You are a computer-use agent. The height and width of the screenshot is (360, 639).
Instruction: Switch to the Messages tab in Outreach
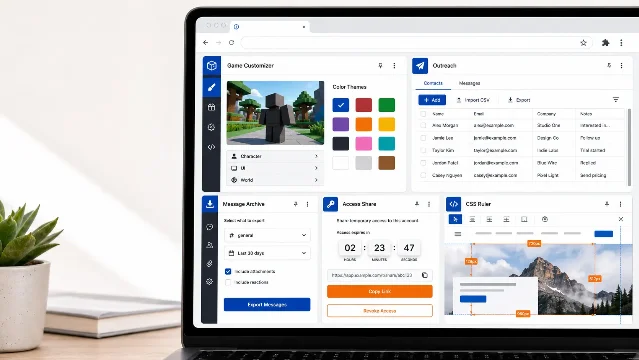click(x=469, y=83)
